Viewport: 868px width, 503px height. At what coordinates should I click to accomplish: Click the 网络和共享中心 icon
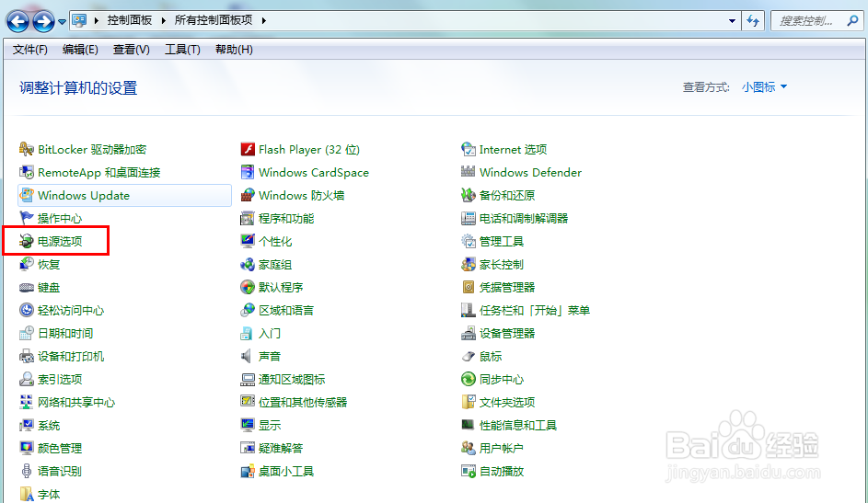26,403
